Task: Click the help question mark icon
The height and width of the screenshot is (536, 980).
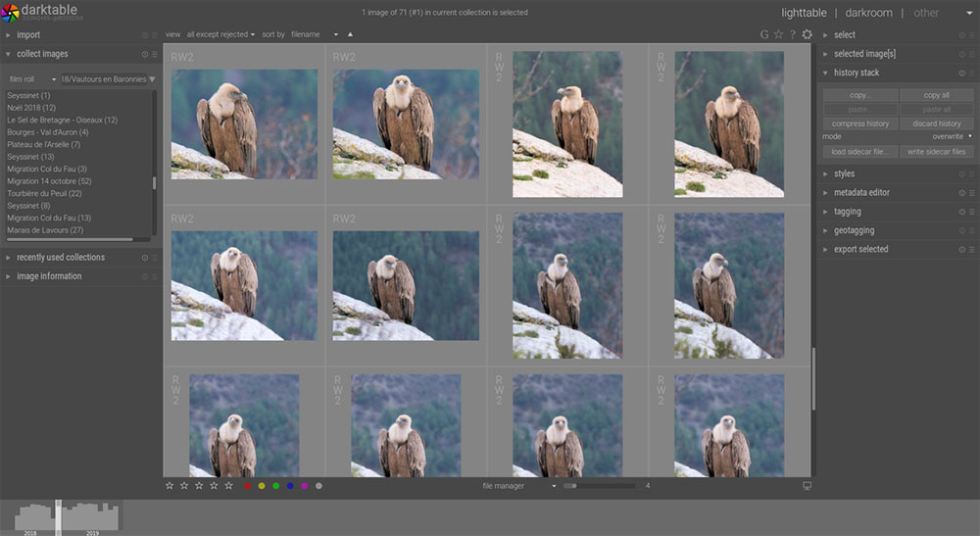Action: tap(792, 34)
